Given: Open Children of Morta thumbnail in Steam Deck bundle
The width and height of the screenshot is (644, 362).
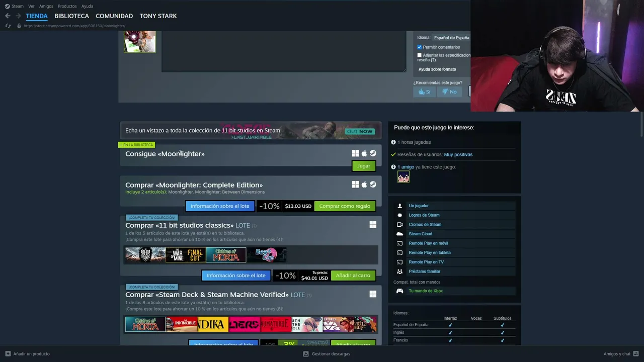Looking at the screenshot, I should tap(145, 324).
